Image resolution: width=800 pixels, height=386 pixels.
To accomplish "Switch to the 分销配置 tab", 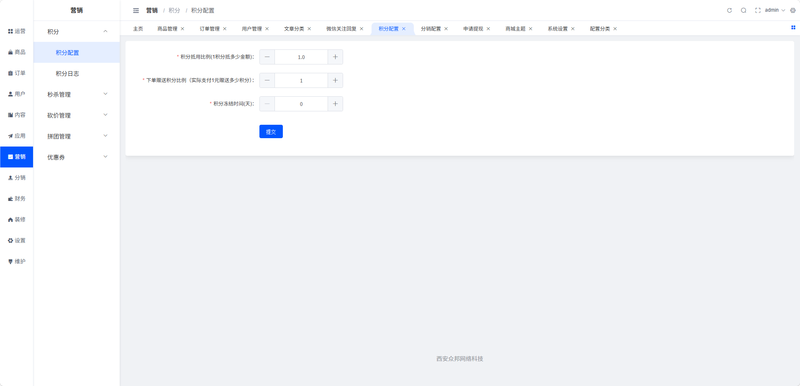I will (431, 29).
